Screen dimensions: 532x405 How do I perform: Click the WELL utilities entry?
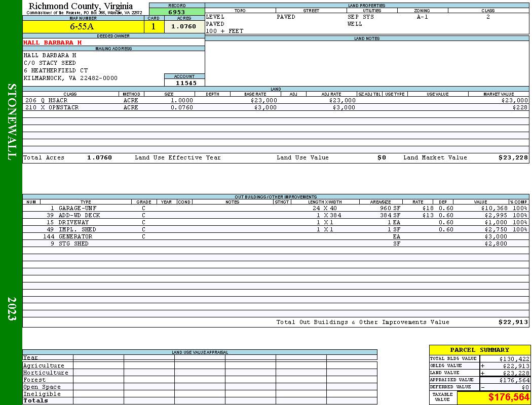[x=355, y=24]
